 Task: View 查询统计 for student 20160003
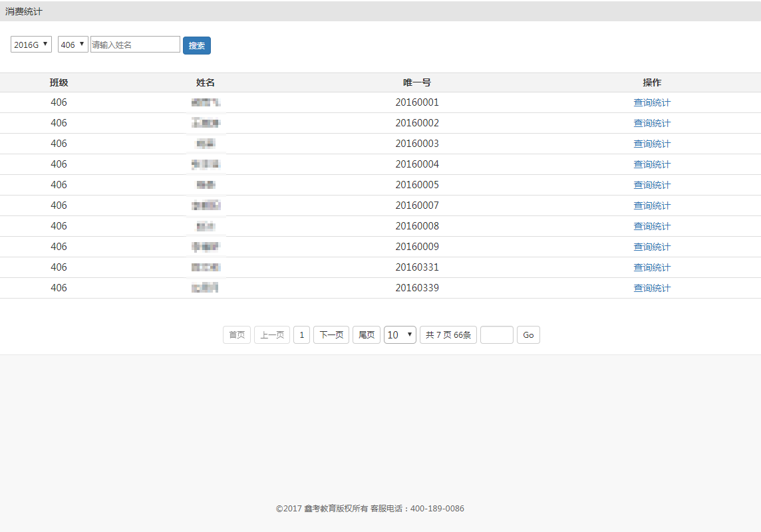[x=651, y=144]
